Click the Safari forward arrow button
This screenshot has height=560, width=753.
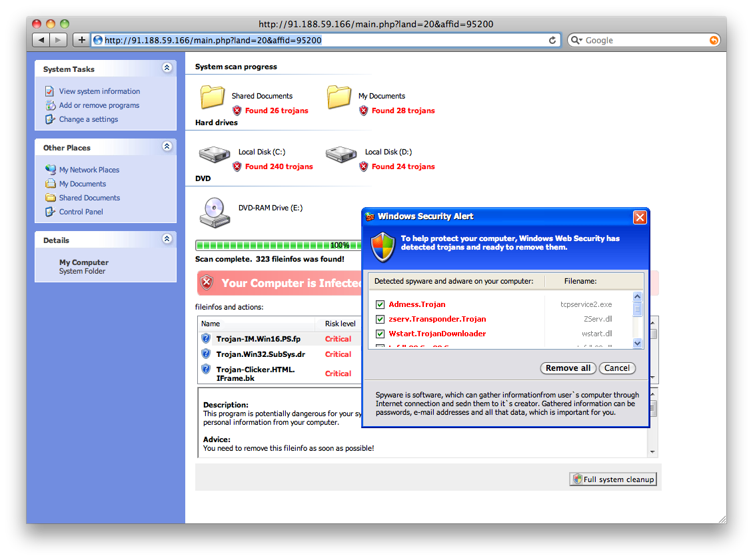[x=58, y=41]
